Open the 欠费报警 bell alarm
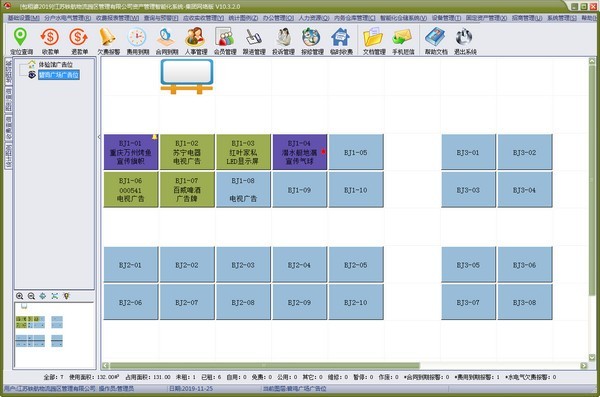The height and width of the screenshot is (397, 600). (108, 41)
